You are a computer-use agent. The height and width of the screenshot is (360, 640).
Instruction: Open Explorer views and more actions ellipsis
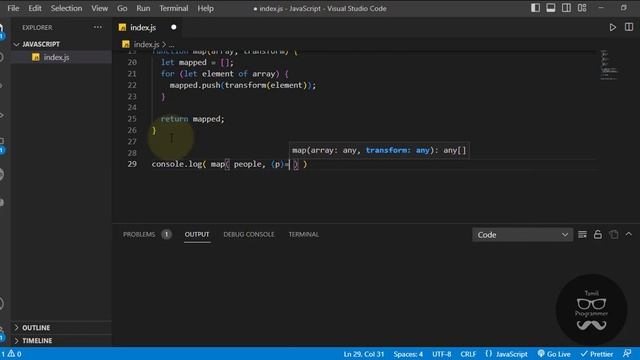[x=98, y=27]
